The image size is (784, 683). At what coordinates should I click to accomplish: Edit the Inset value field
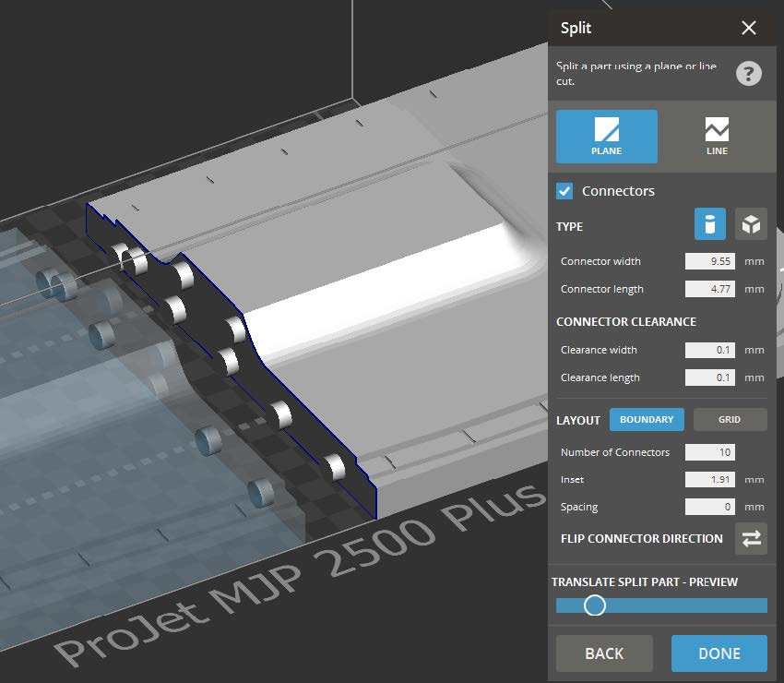tap(708, 479)
